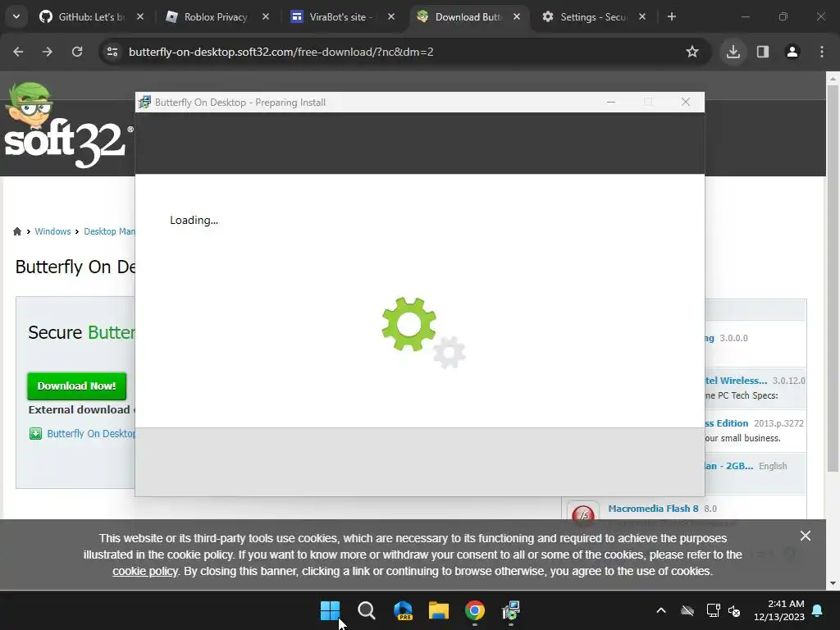
Task: Open the Chrome profile menu
Action: tap(792, 52)
